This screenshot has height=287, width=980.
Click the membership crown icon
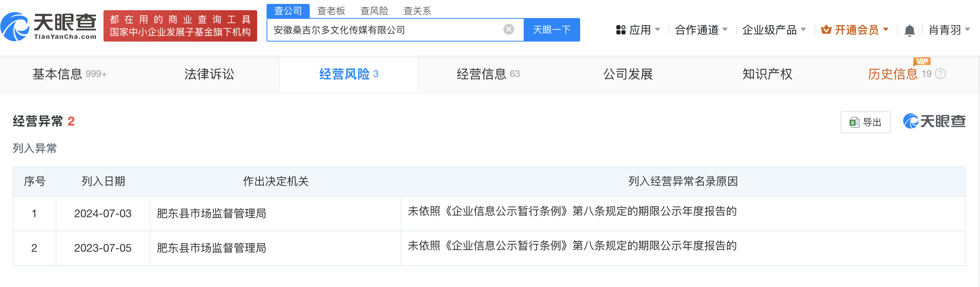tap(826, 29)
